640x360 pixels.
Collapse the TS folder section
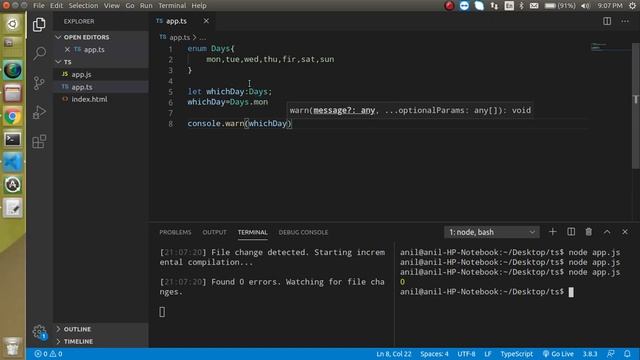pos(101,62)
